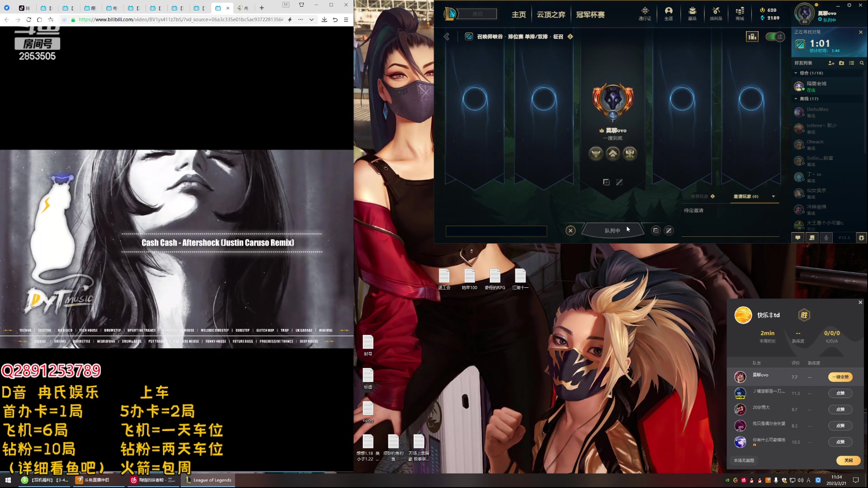Search the friends list
Viewport: 868px width, 488px height.
862,63
